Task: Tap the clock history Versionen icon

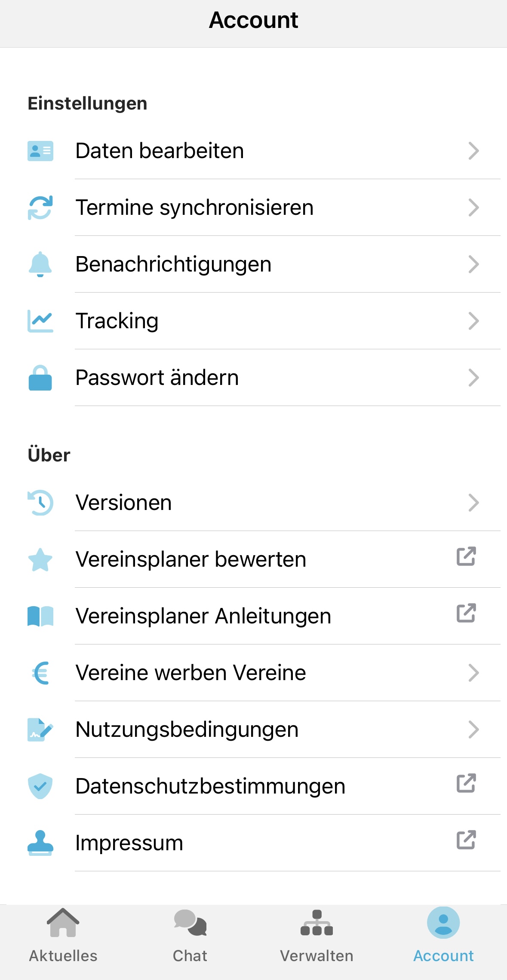Action: [x=40, y=503]
